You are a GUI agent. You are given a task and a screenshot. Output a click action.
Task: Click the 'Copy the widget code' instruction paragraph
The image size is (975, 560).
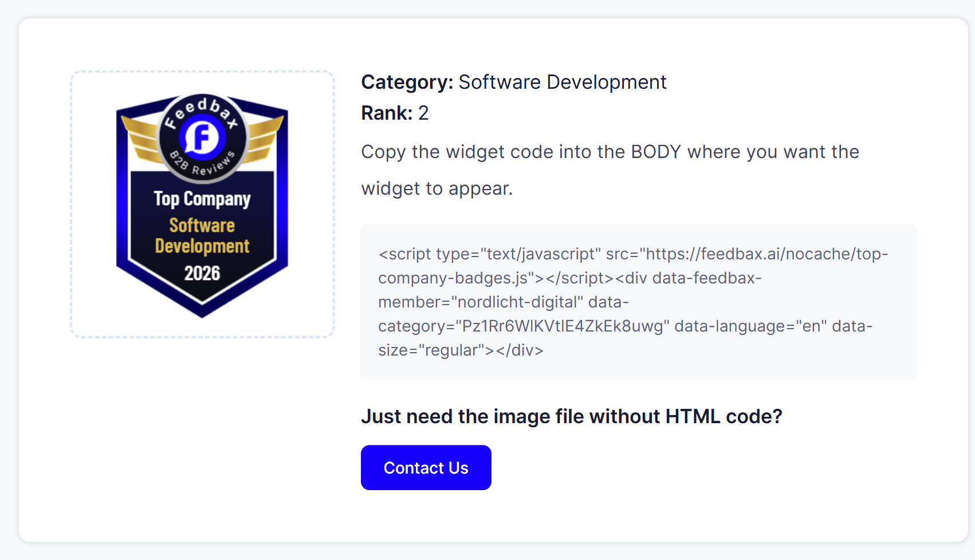point(610,170)
